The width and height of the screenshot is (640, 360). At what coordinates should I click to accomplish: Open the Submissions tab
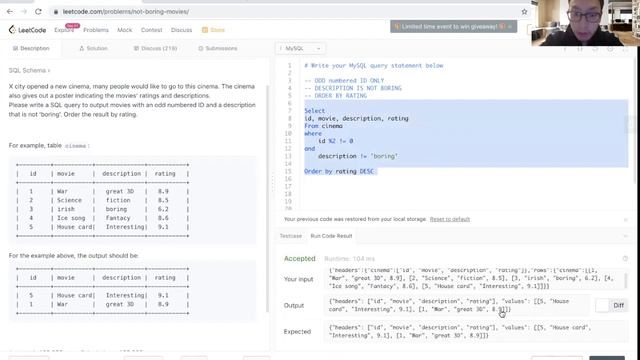tap(218, 48)
